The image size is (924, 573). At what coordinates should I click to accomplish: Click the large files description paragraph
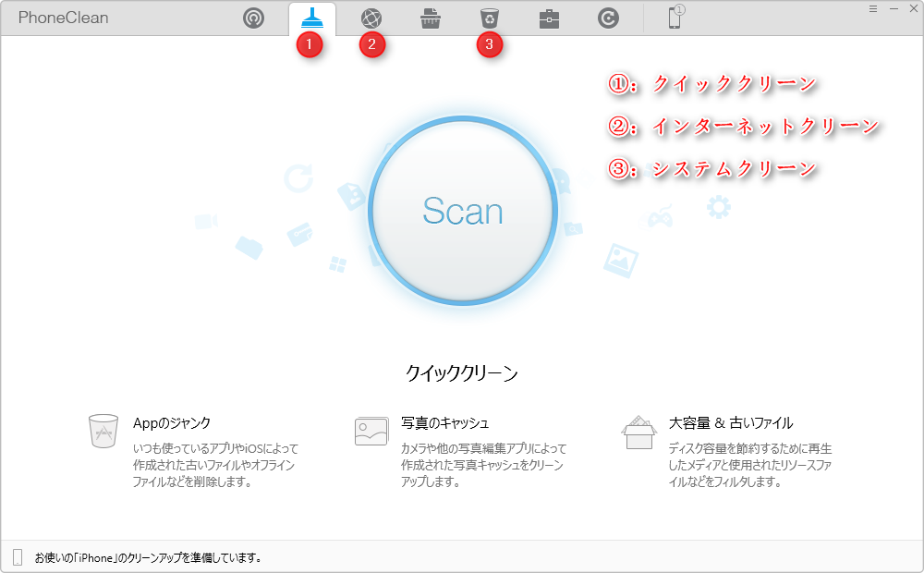coord(750,465)
